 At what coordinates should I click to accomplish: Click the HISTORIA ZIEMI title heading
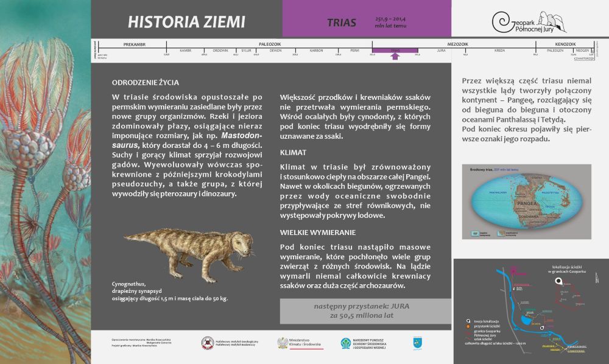click(x=186, y=20)
